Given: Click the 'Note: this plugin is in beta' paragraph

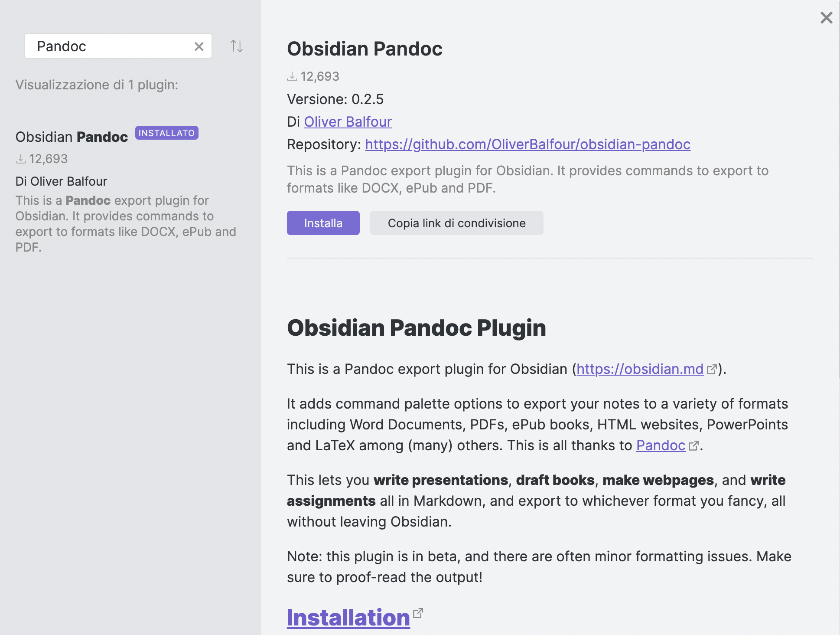Looking at the screenshot, I should [x=539, y=567].
